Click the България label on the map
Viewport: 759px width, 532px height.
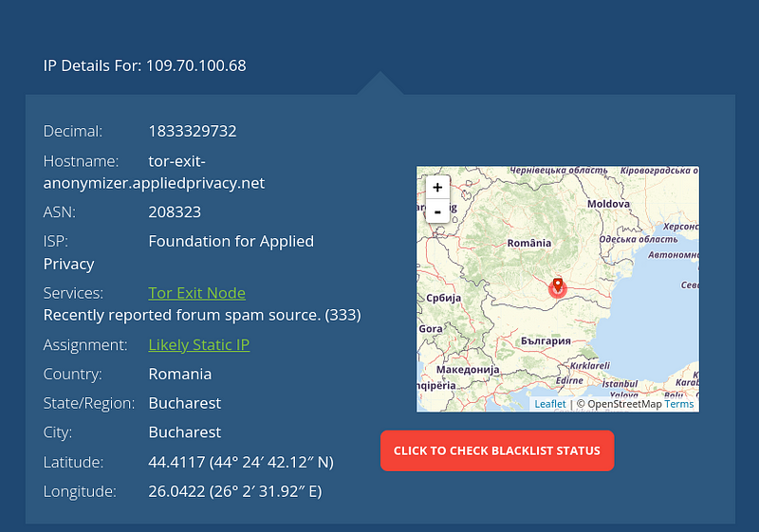pyautogui.click(x=546, y=340)
